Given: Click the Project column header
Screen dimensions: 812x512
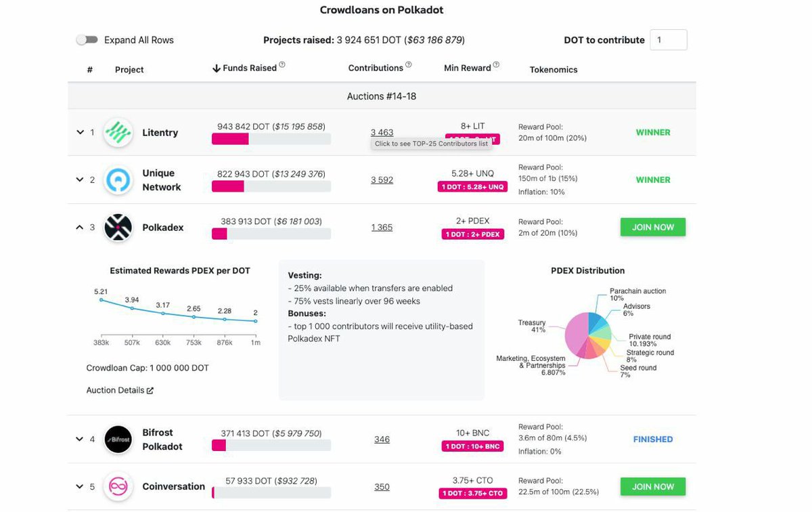Looking at the screenshot, I should (x=129, y=69).
